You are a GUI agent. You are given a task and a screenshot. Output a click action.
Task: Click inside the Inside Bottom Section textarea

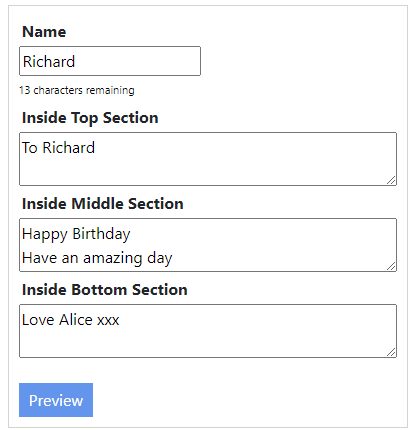[x=208, y=331]
